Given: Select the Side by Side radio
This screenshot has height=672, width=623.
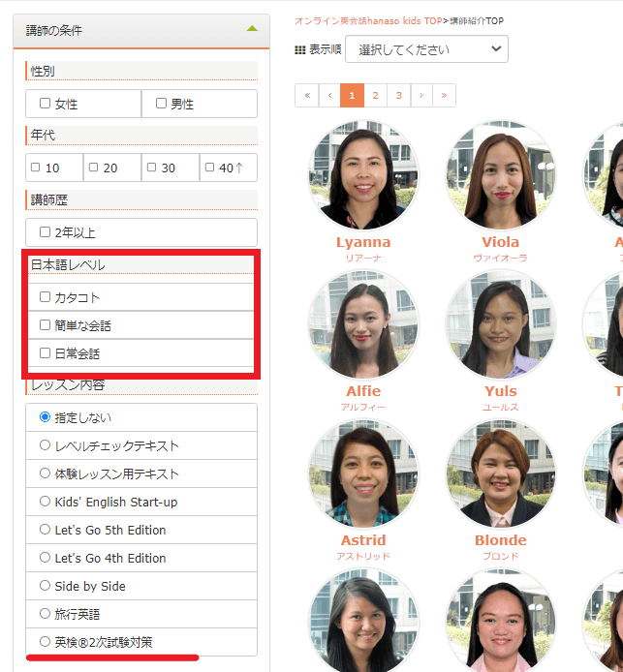Looking at the screenshot, I should tap(45, 586).
